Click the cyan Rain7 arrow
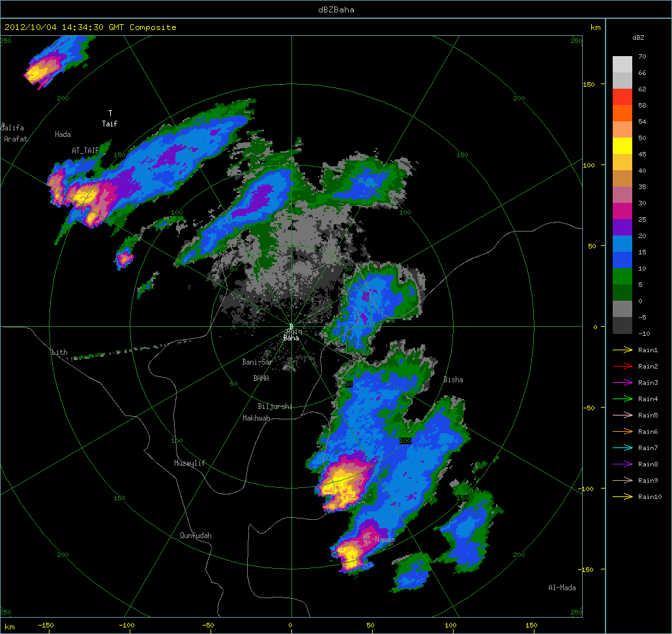This screenshot has height=634, width=672. [x=623, y=448]
